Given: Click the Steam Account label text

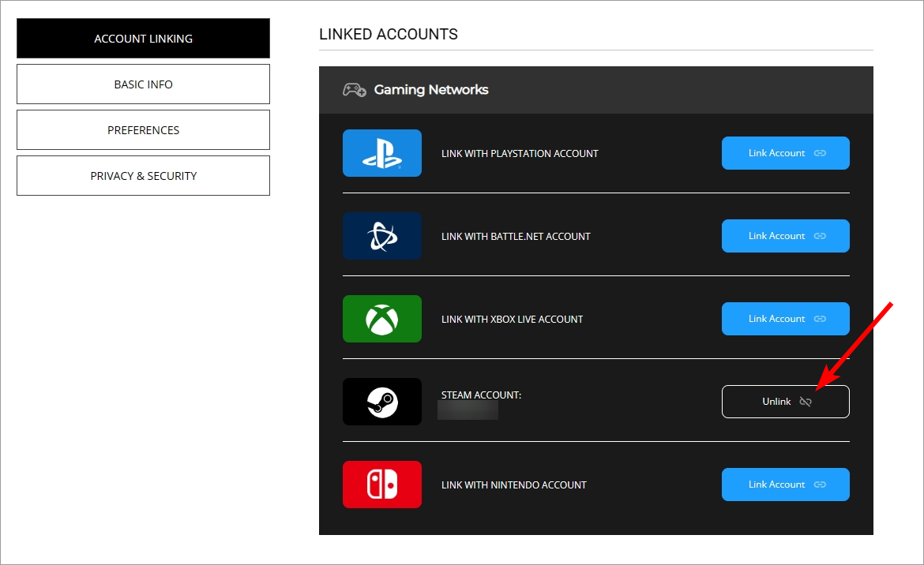Looking at the screenshot, I should click(482, 395).
